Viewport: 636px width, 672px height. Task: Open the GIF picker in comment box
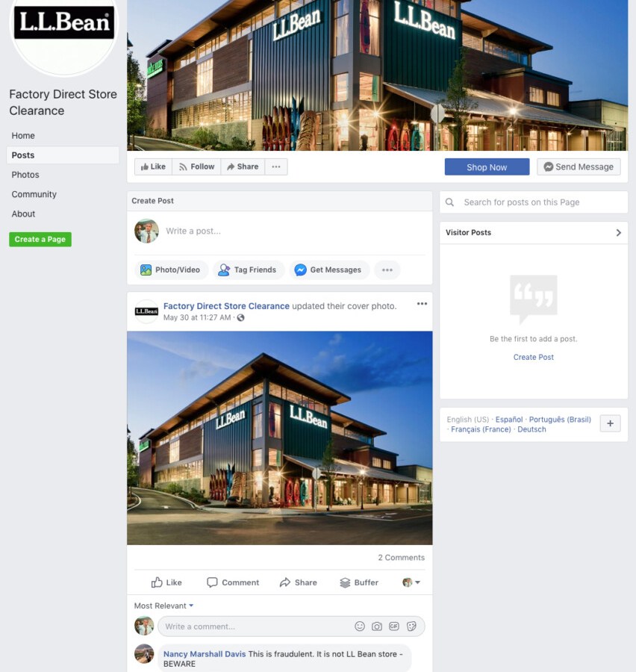tap(394, 626)
